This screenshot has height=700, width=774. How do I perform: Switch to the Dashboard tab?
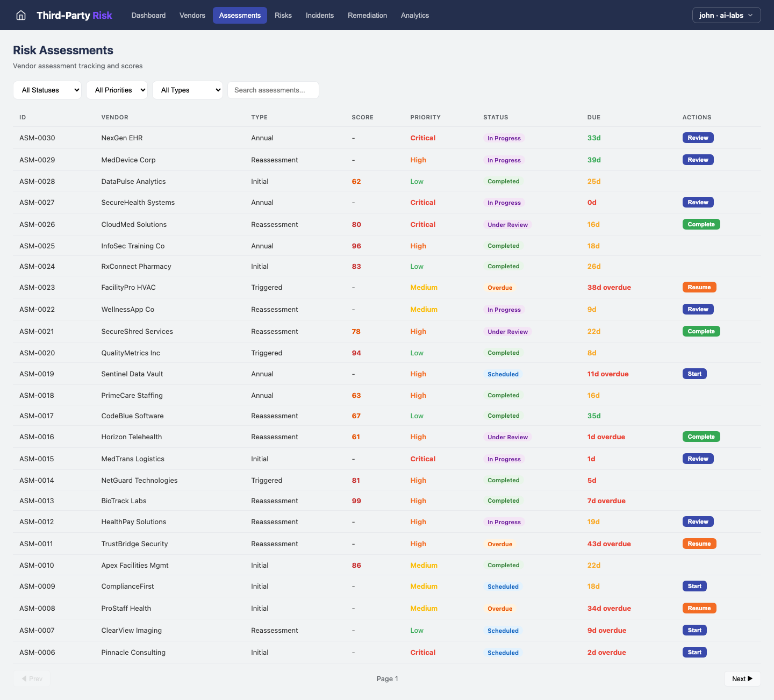tap(148, 15)
